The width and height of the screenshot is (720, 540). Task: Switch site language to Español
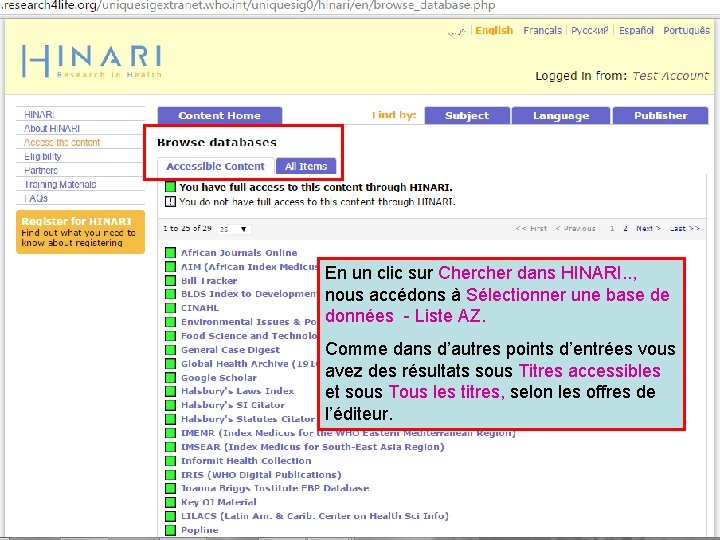pyautogui.click(x=636, y=30)
